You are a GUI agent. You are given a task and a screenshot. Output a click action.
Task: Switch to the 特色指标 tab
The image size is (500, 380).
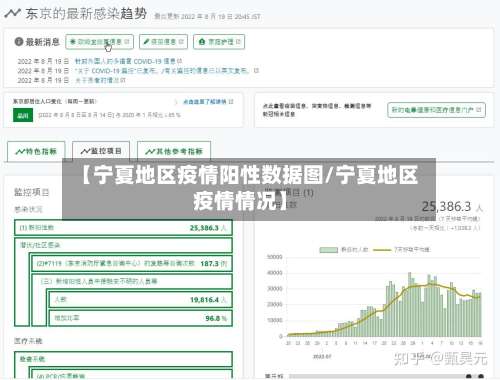point(36,152)
